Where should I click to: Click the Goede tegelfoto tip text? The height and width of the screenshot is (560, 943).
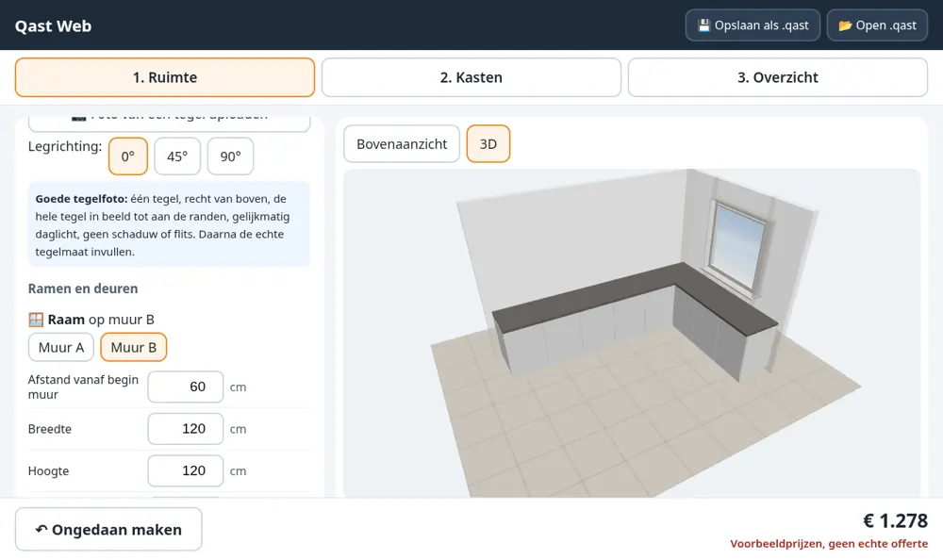(169, 225)
